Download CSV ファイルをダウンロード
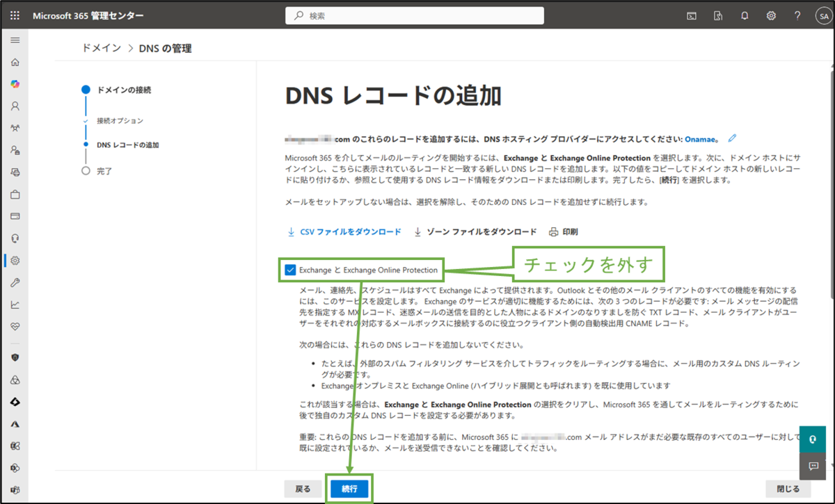 pyautogui.click(x=344, y=231)
